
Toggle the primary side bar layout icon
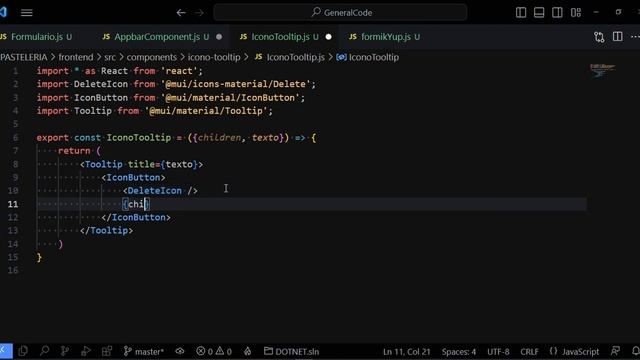tap(521, 13)
